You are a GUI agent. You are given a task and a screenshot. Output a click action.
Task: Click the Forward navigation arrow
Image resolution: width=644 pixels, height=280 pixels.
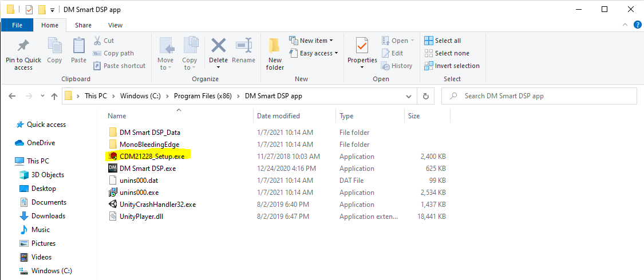pyautogui.click(x=29, y=97)
